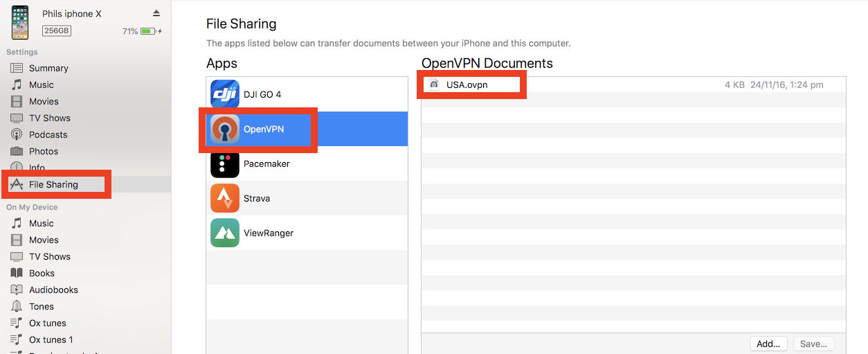
Task: Click the File Sharing page heading
Action: (242, 24)
